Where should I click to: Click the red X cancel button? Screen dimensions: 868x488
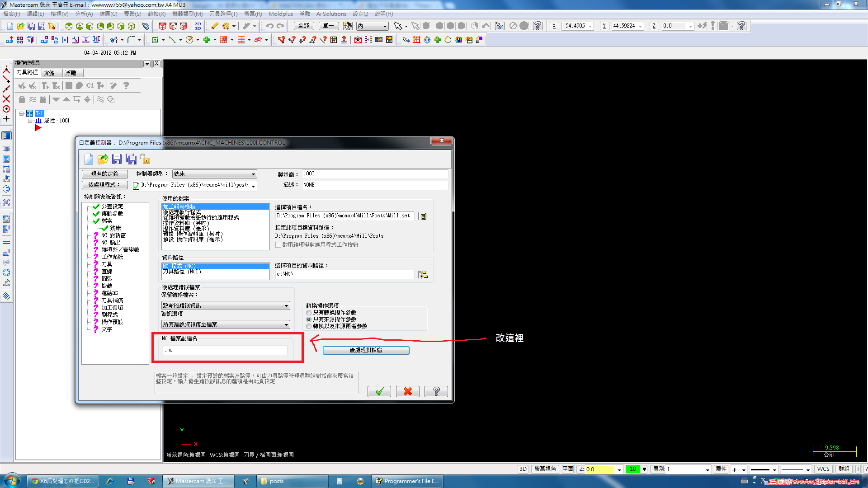point(407,391)
